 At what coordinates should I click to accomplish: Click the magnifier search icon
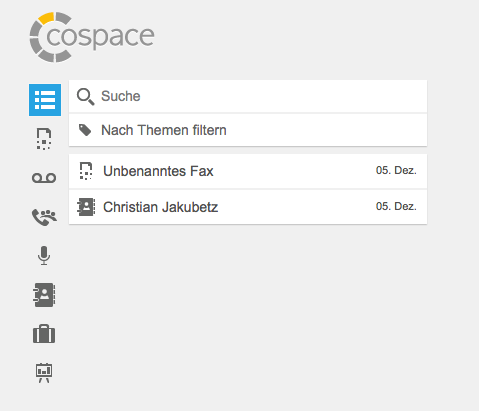pos(86,97)
